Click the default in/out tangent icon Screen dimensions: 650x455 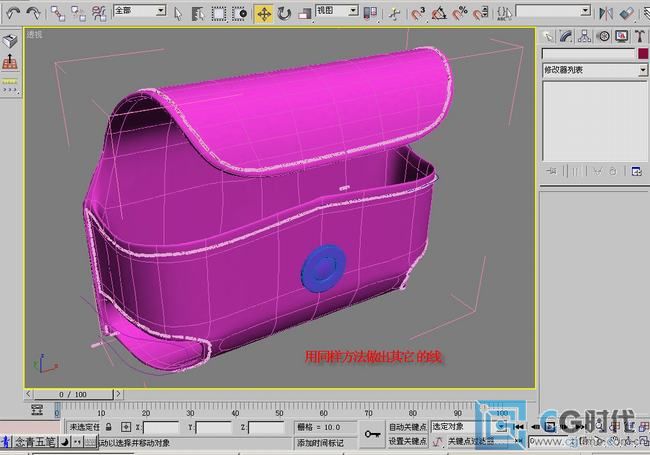[437, 442]
